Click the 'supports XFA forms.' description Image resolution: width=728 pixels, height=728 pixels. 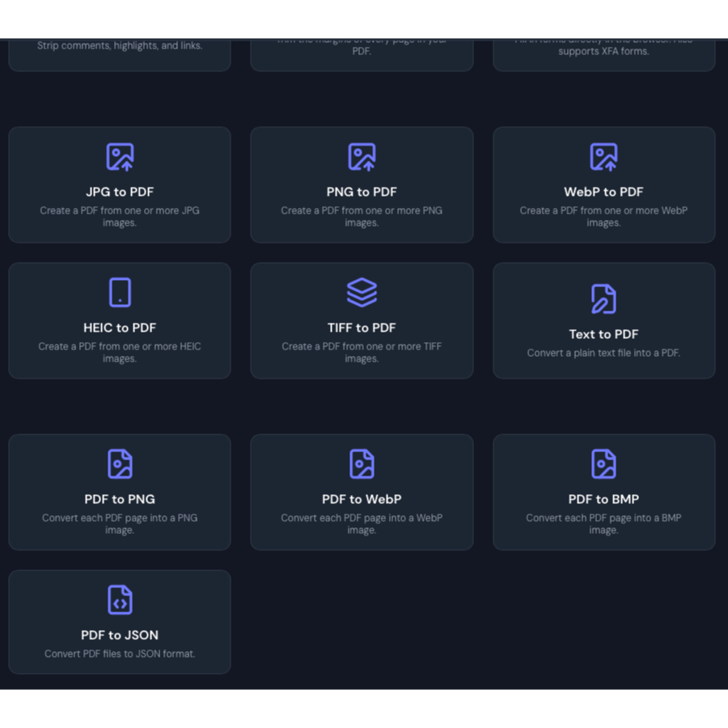(x=603, y=51)
